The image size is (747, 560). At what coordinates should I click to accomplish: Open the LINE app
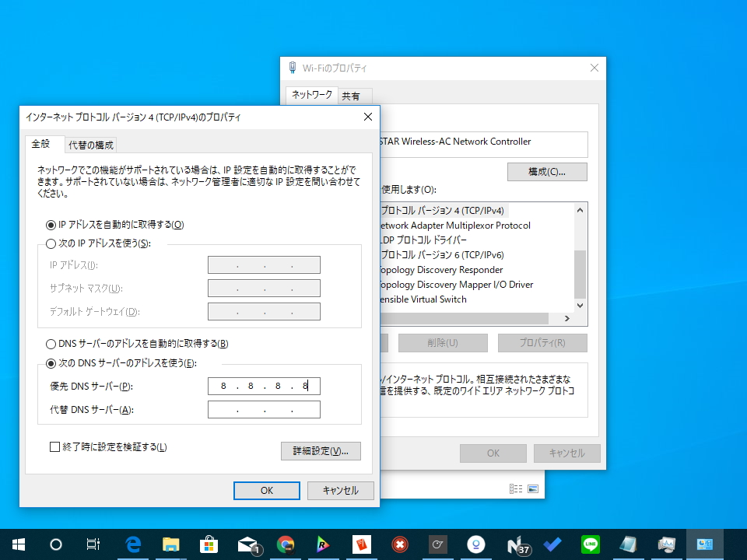point(590,544)
